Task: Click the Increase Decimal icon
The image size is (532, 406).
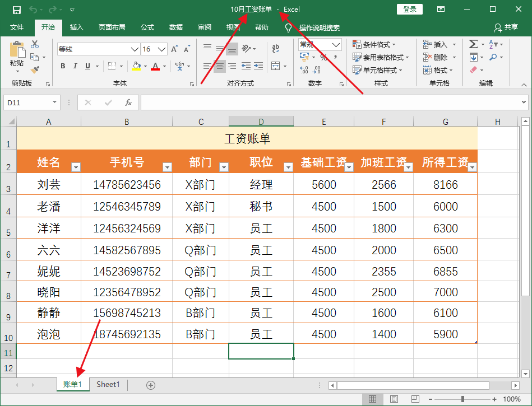Action: click(x=303, y=69)
